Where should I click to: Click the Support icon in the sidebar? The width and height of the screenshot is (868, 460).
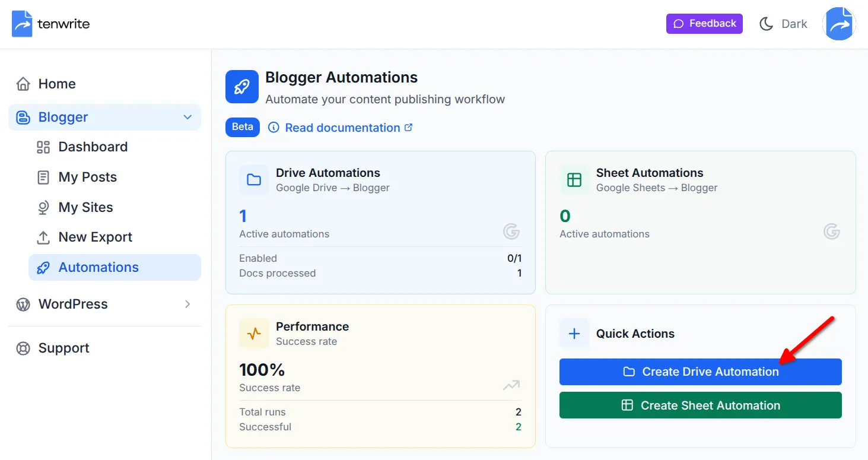point(23,348)
